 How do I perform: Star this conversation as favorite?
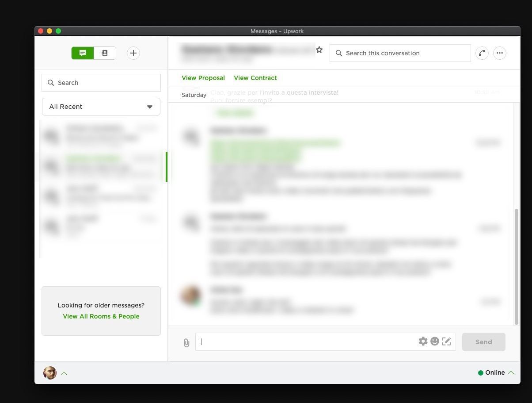pos(319,50)
